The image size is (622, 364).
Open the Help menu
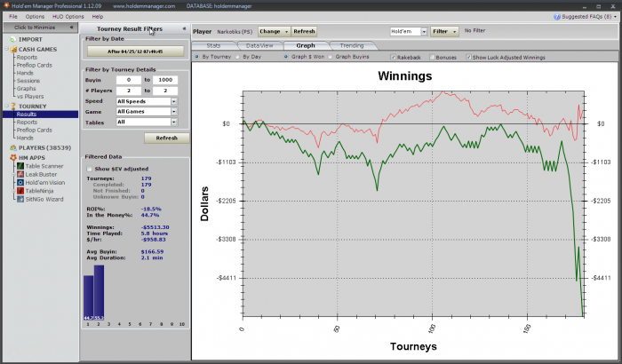(98, 17)
